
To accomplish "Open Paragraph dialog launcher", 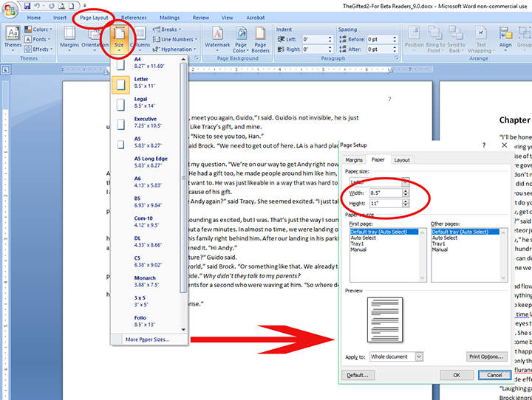I will pos(396,58).
